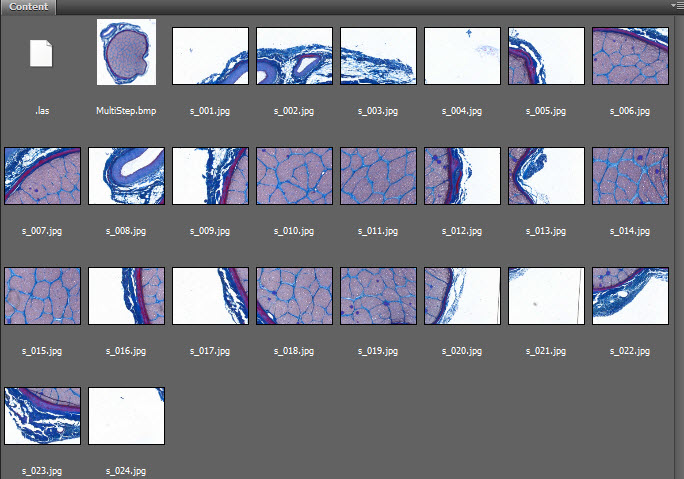Click the 's_021.jpg' file name label
Screen dimensions: 684x479
[x=546, y=351]
